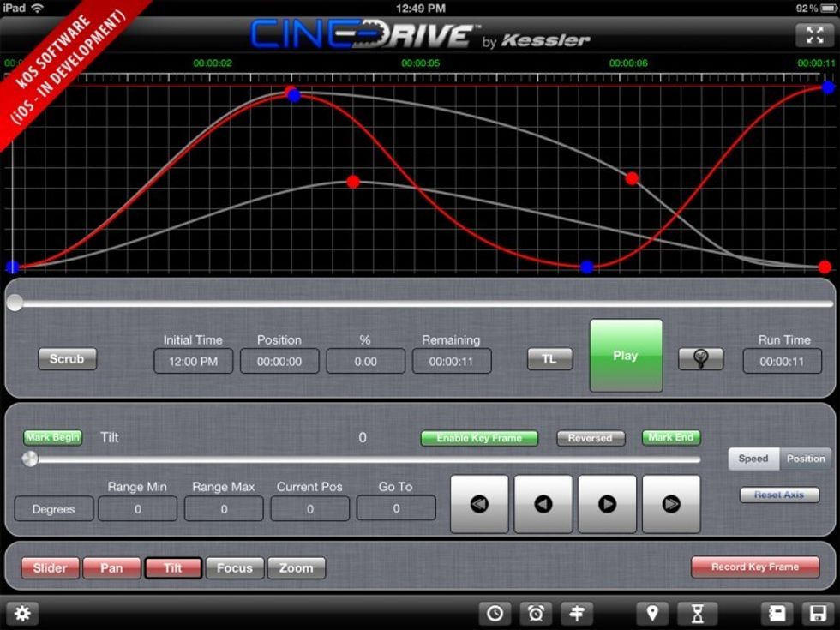Viewport: 840px width, 630px height.
Task: Tap the Range Max field
Action: point(224,509)
